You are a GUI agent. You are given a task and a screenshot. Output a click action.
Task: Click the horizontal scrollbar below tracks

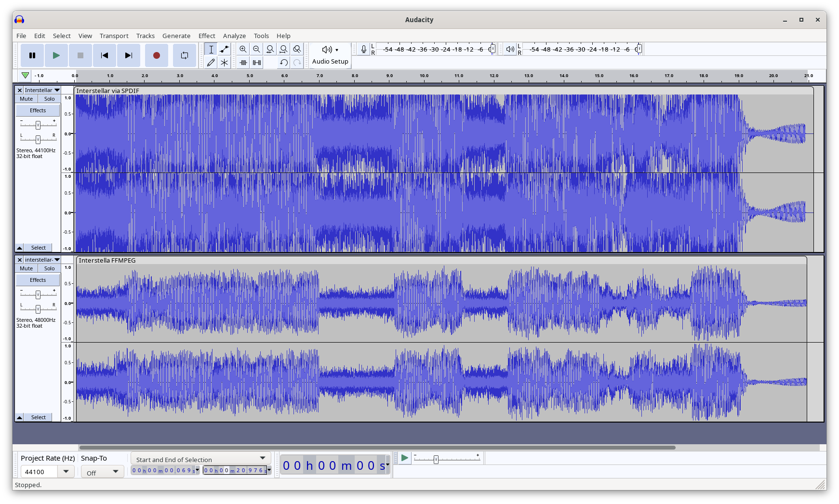click(377, 448)
